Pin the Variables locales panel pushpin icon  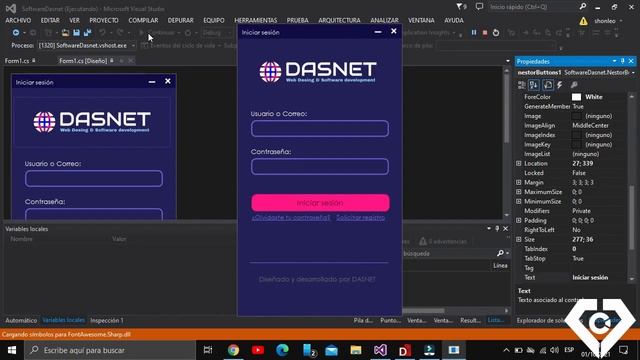[497, 229]
